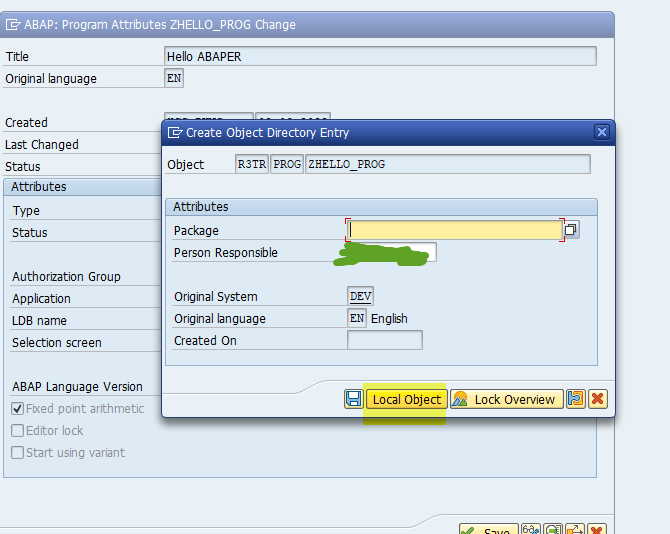Click the Program Attributes window title icon
The width and height of the screenshot is (670, 534).
13,25
